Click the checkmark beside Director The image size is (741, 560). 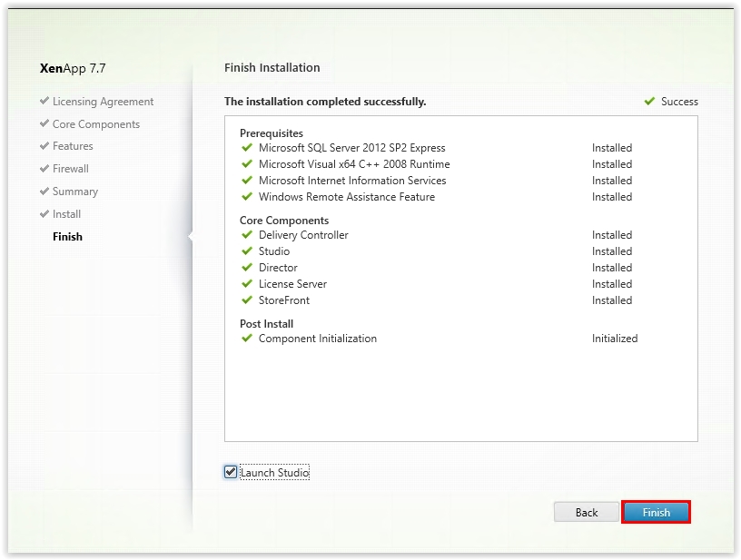coord(247,267)
